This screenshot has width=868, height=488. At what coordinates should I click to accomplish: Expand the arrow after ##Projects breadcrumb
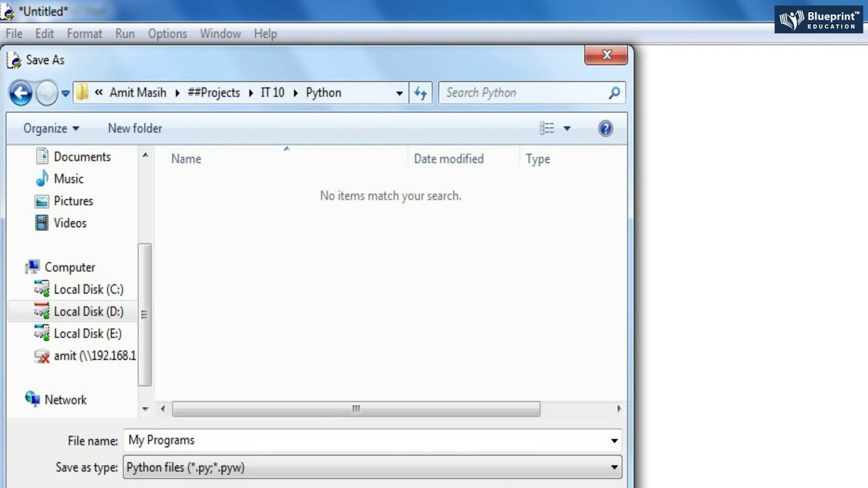tap(251, 93)
